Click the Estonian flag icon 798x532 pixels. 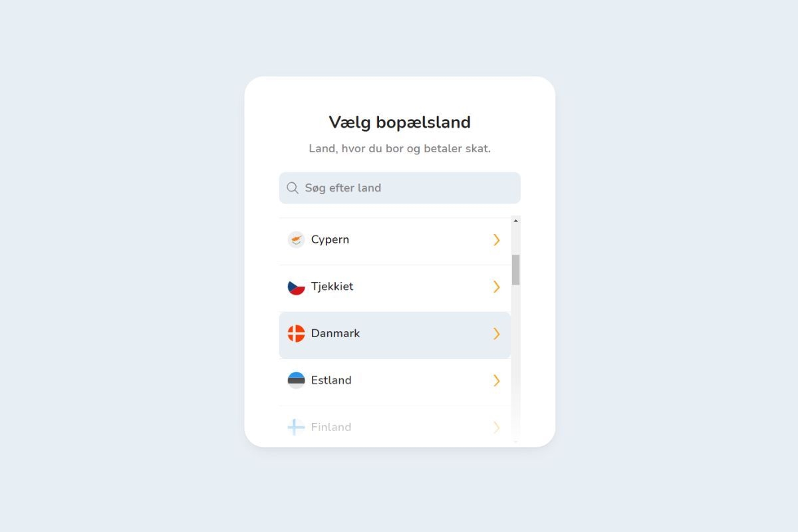[296, 380]
